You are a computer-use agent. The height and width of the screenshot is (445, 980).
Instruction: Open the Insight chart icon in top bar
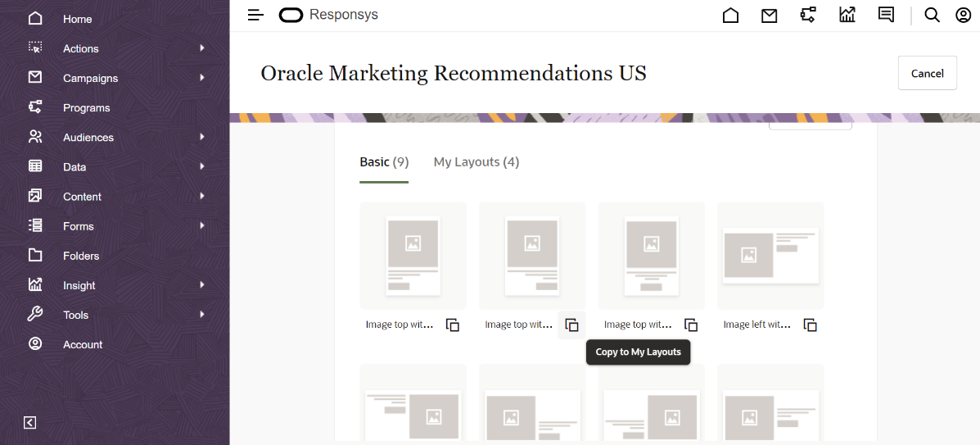tap(847, 15)
